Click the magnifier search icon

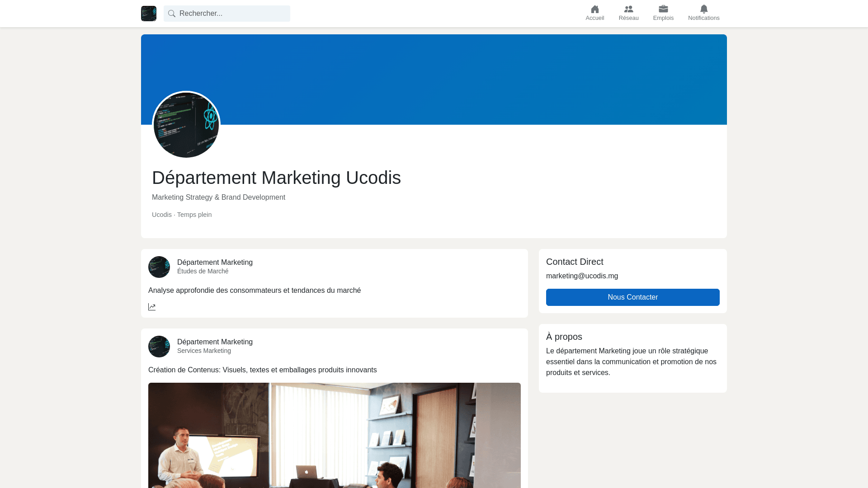pyautogui.click(x=172, y=14)
